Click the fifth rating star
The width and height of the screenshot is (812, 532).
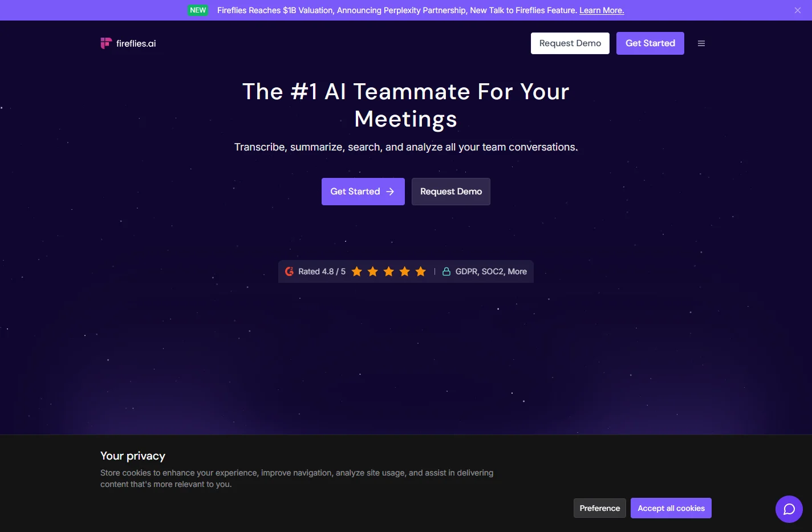point(421,271)
